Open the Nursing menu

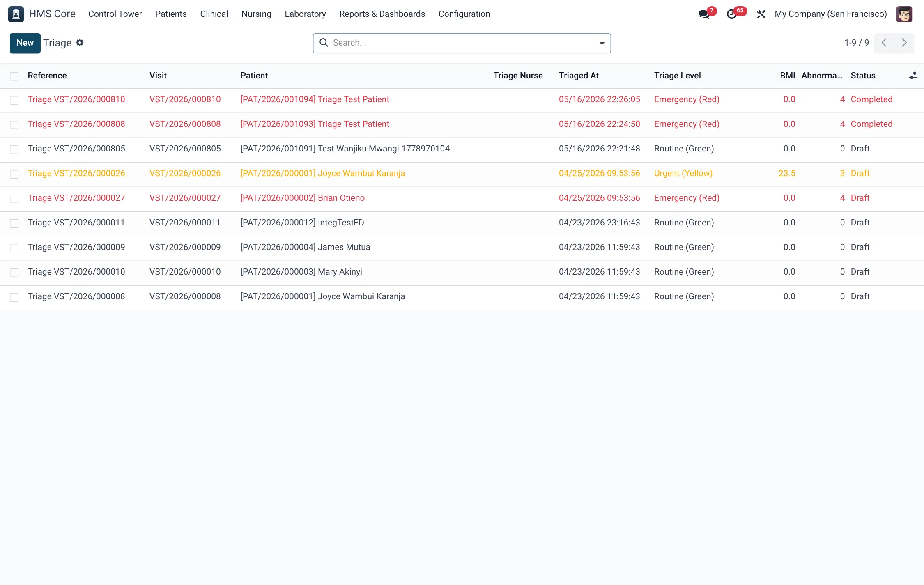[x=256, y=14]
